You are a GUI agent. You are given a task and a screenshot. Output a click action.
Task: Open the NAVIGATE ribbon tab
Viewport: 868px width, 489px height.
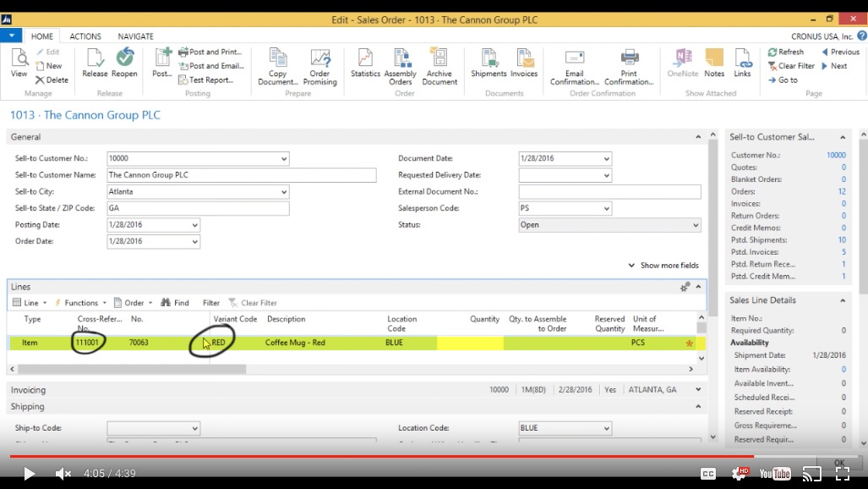(x=135, y=36)
